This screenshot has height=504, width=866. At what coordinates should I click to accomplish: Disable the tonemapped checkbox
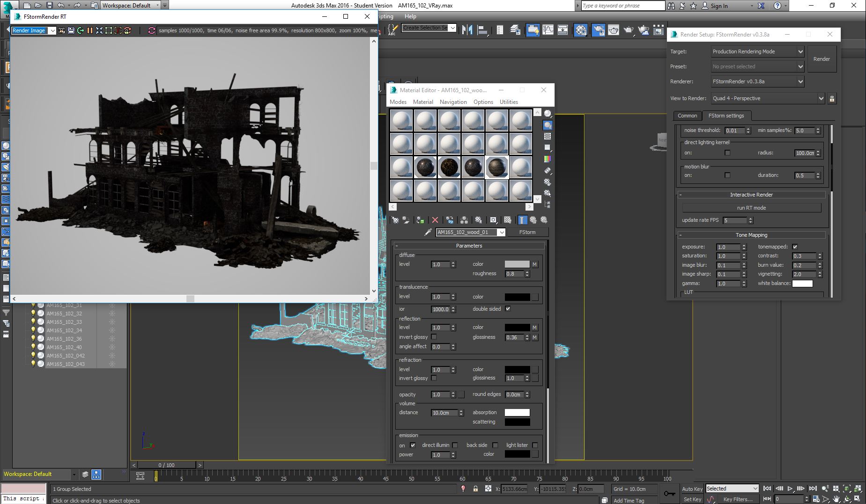click(x=795, y=247)
